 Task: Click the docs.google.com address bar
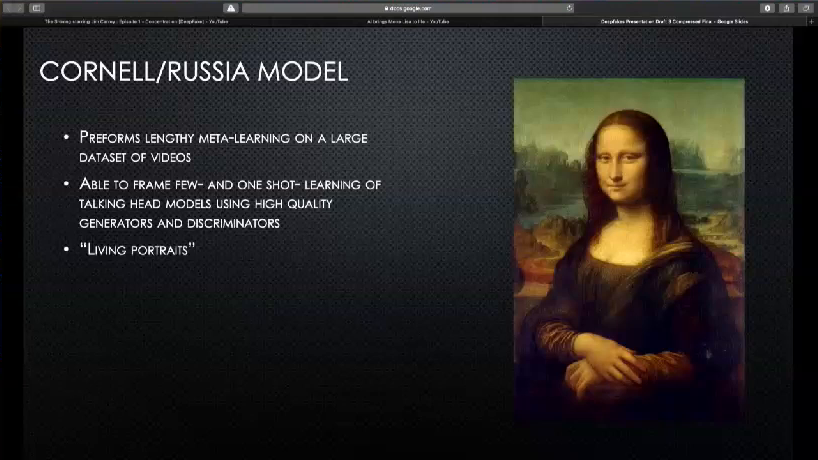click(408, 8)
